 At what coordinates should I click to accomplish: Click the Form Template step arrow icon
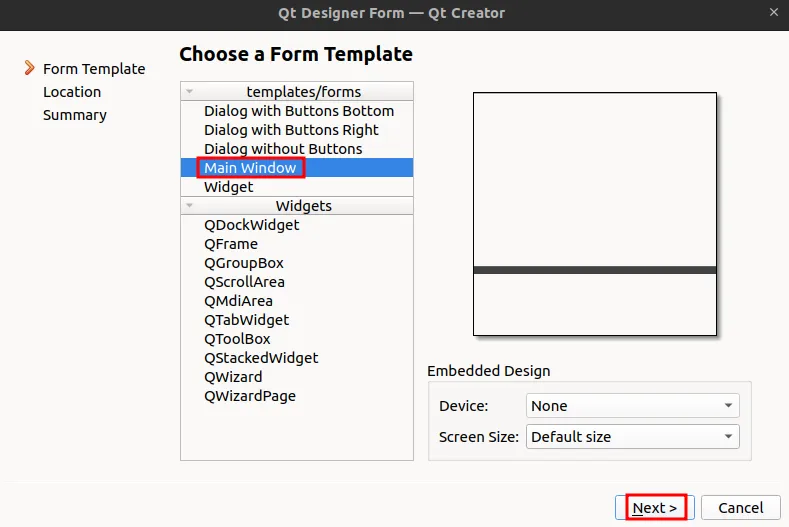pos(30,68)
